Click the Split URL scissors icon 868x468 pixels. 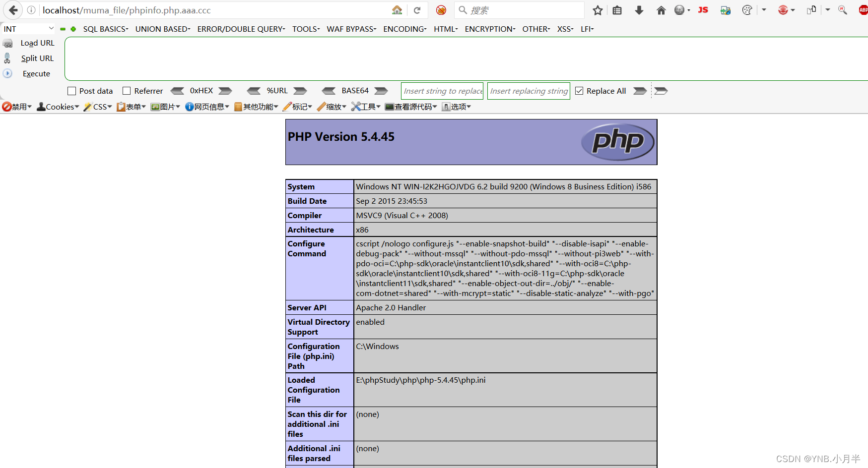7,58
